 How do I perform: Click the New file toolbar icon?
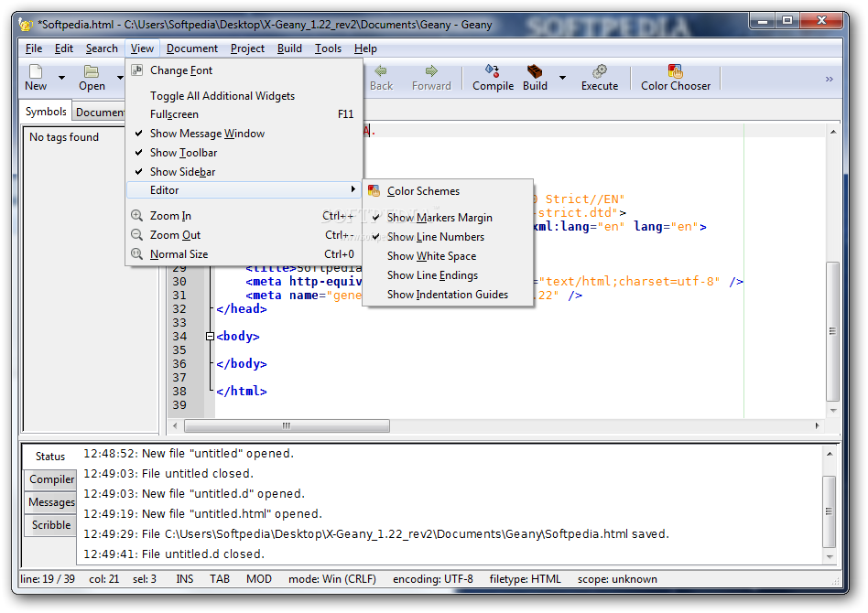click(36, 71)
